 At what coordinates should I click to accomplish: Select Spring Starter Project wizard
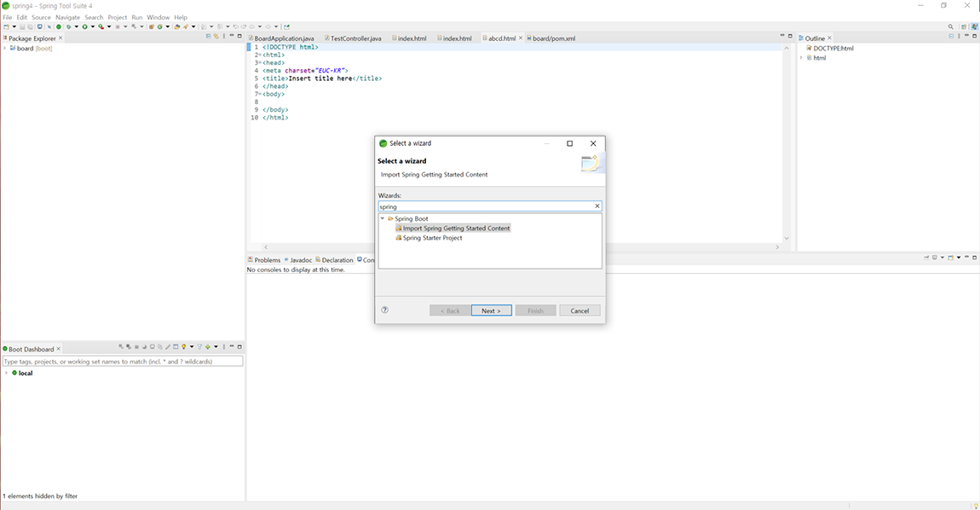pos(433,238)
